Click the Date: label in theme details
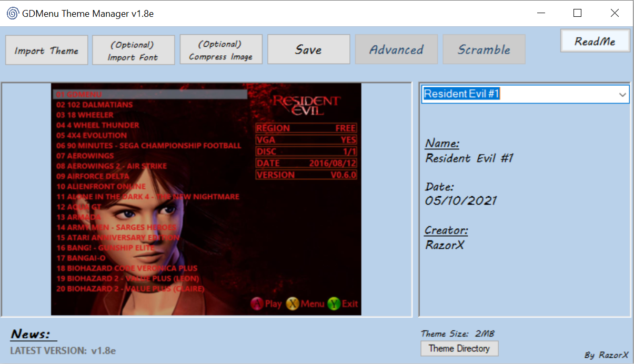634x364 pixels. pyautogui.click(x=439, y=186)
